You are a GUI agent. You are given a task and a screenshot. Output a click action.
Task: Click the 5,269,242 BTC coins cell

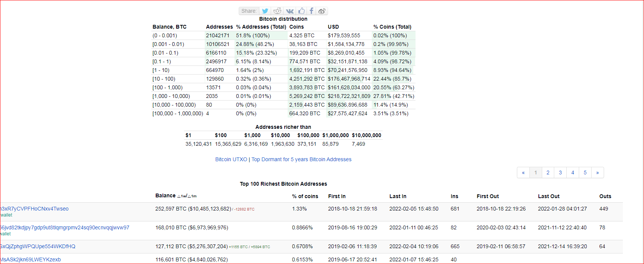(x=307, y=96)
